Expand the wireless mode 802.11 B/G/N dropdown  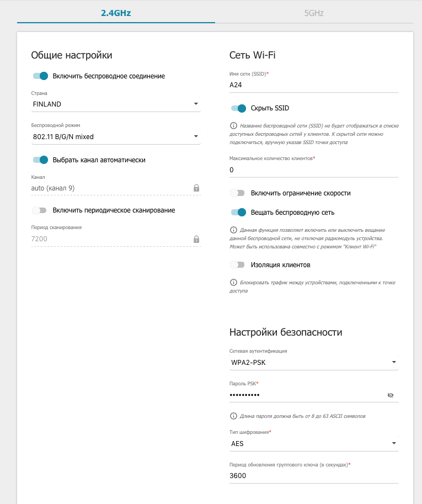pyautogui.click(x=116, y=137)
